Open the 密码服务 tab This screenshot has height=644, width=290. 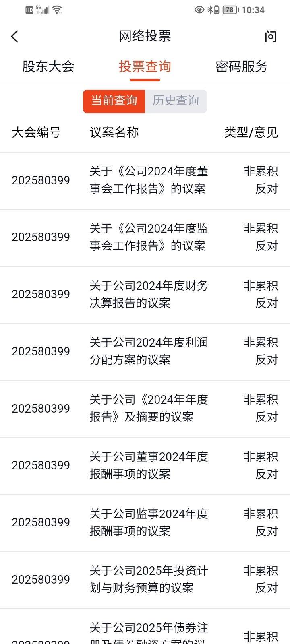242,66
